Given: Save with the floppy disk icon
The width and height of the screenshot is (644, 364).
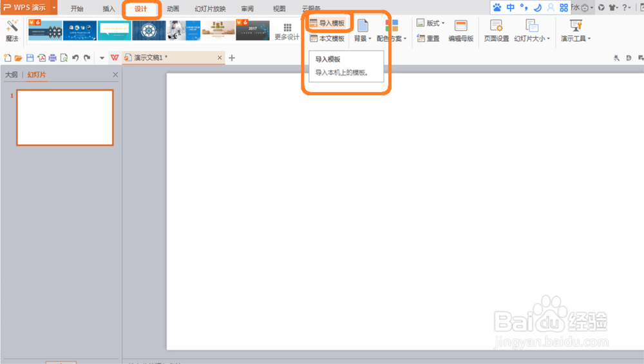Looking at the screenshot, I should click(30, 58).
